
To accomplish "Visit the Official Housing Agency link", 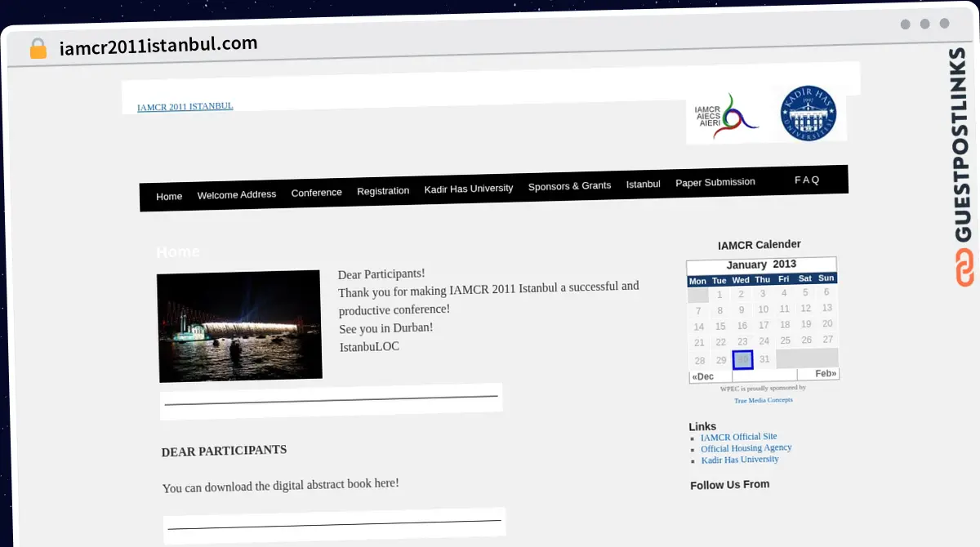I will tap(746, 448).
